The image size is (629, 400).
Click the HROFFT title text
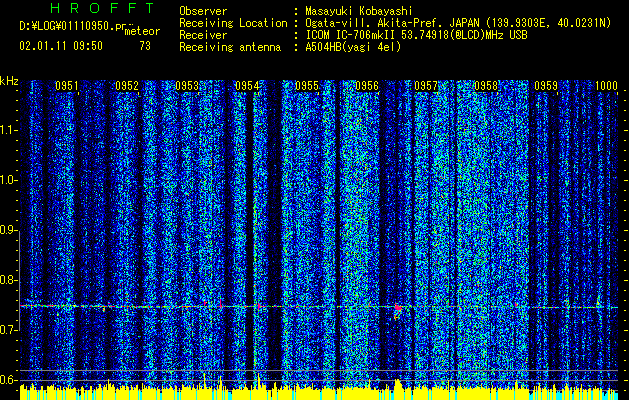[102, 8]
